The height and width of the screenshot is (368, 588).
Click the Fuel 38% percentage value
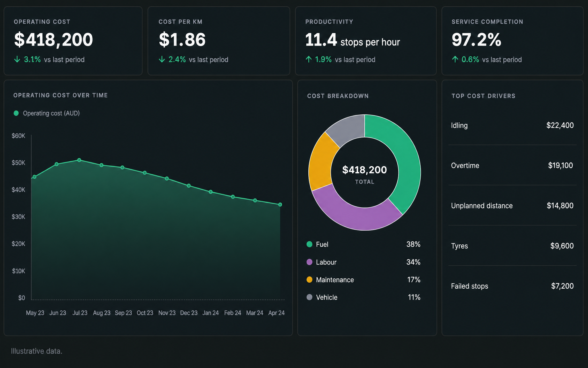413,244
